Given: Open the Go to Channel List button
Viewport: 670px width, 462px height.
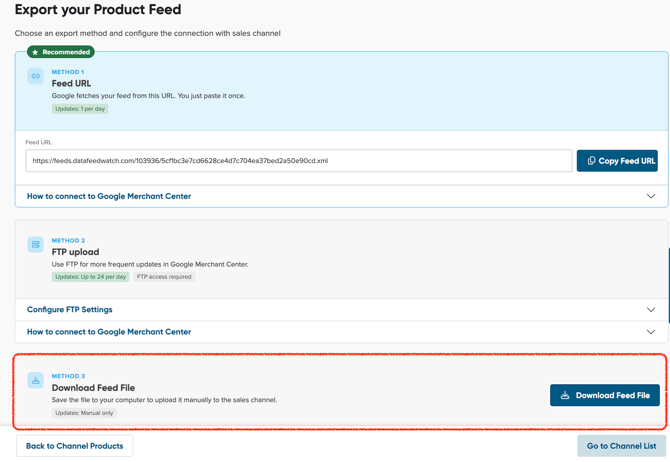Looking at the screenshot, I should [621, 446].
